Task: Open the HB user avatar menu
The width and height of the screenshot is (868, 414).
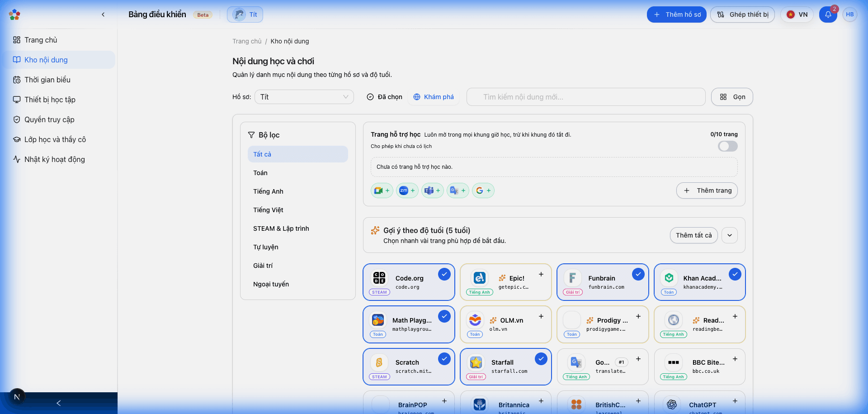Action: coord(849,14)
